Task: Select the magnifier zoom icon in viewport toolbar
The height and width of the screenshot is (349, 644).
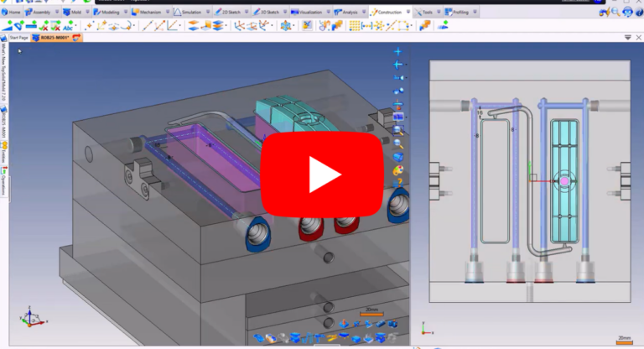Action: click(398, 143)
